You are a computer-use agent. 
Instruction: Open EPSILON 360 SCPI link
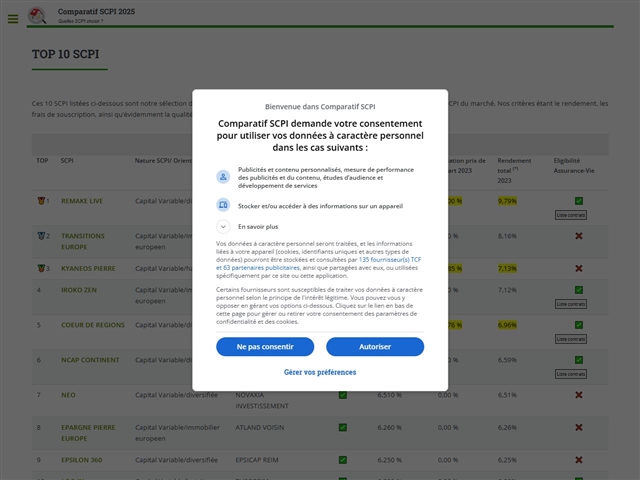click(82, 460)
